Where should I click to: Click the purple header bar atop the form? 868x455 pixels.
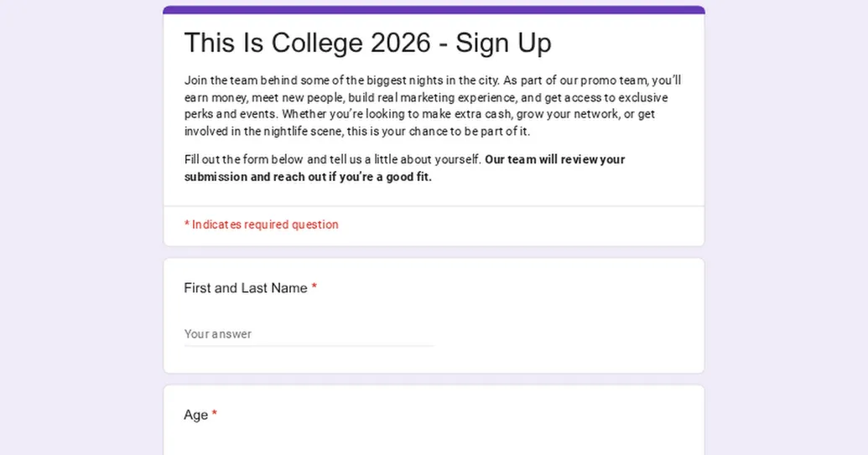434,10
